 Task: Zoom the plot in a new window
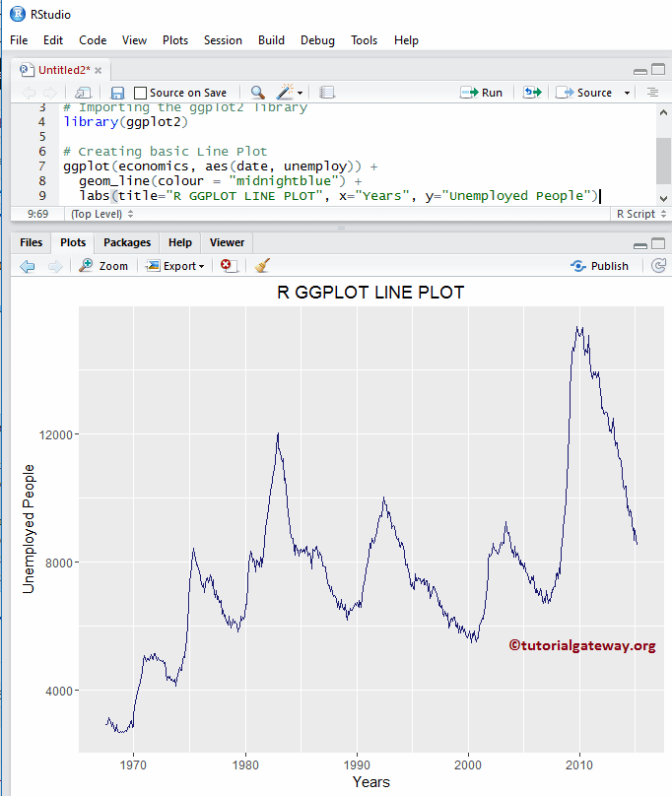[103, 266]
